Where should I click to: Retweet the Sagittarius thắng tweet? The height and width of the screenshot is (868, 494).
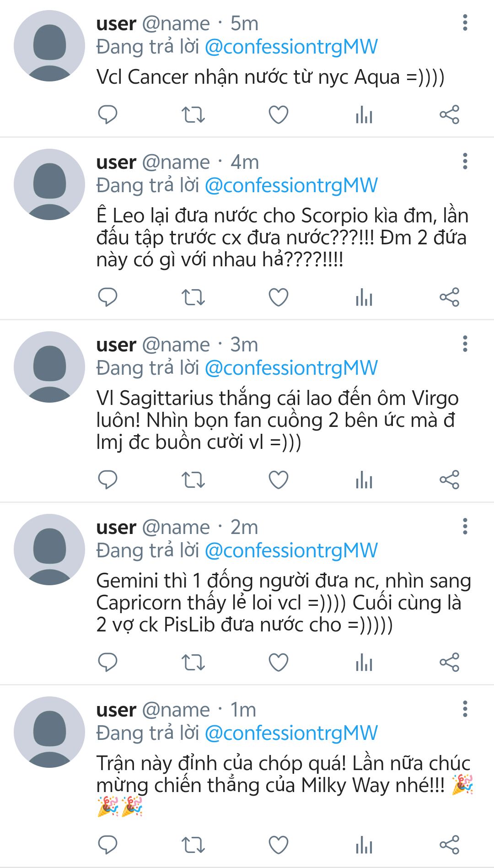click(193, 480)
